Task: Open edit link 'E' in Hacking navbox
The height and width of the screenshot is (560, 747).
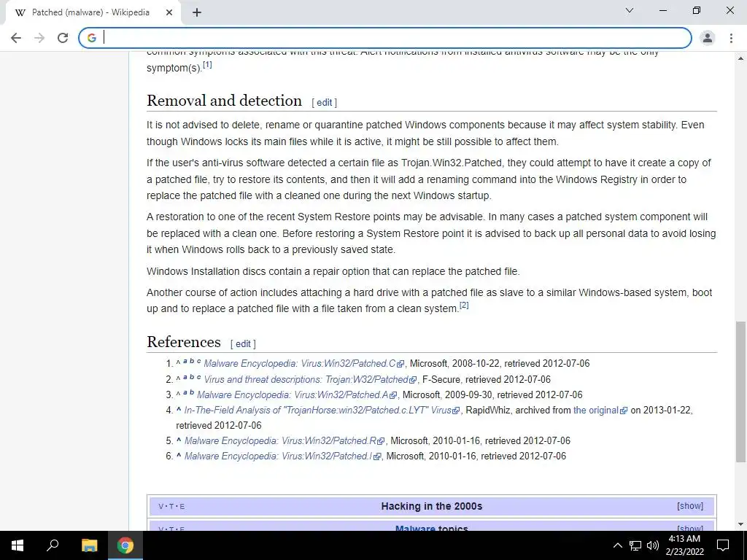Action: [182, 507]
